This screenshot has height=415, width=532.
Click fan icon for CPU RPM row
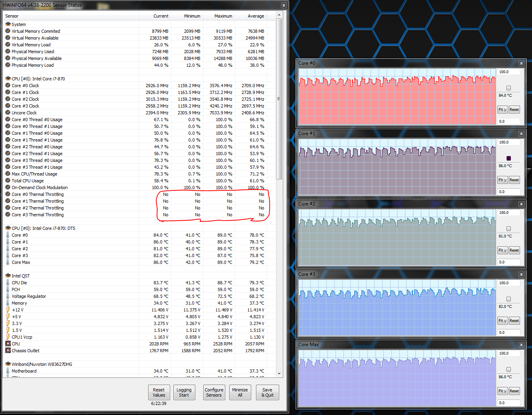coord(8,344)
